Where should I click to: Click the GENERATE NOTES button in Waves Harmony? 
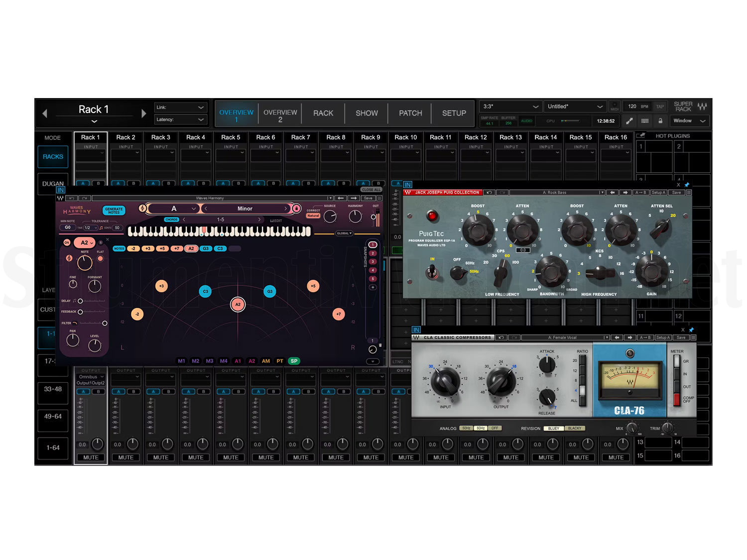[x=113, y=210]
